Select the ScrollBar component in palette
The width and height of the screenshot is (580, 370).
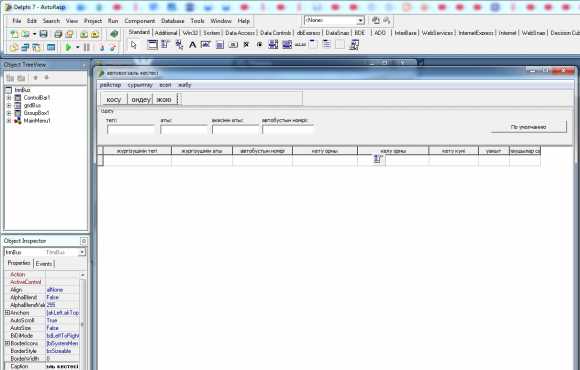point(300,45)
